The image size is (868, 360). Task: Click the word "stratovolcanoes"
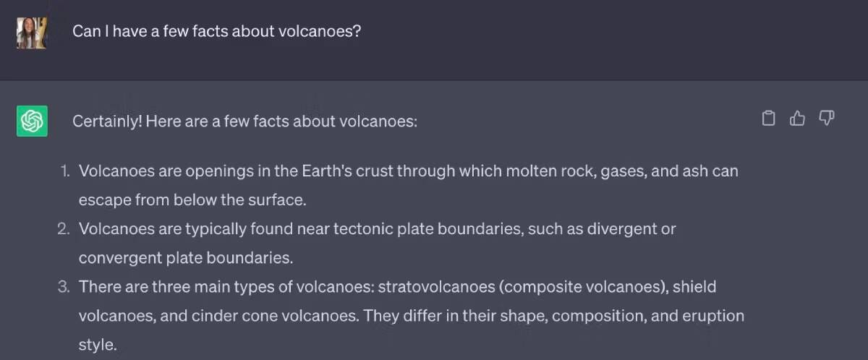(x=435, y=287)
